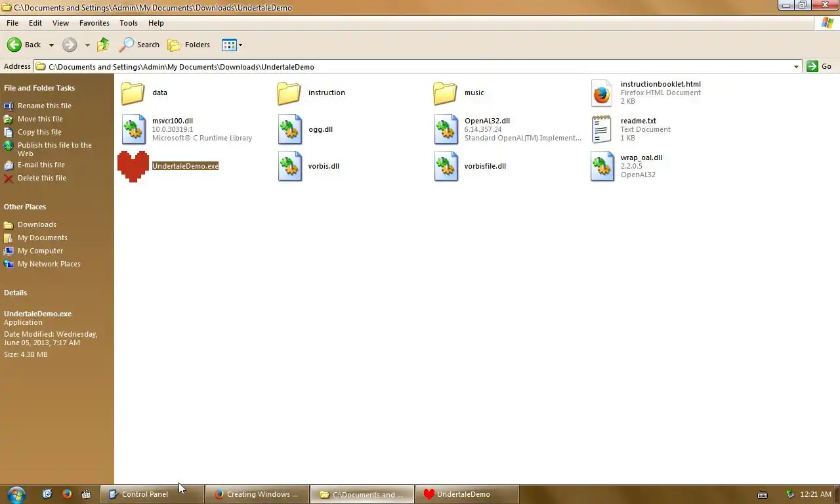This screenshot has height=504, width=840.
Task: Click Rename this file link
Action: [x=45, y=106]
